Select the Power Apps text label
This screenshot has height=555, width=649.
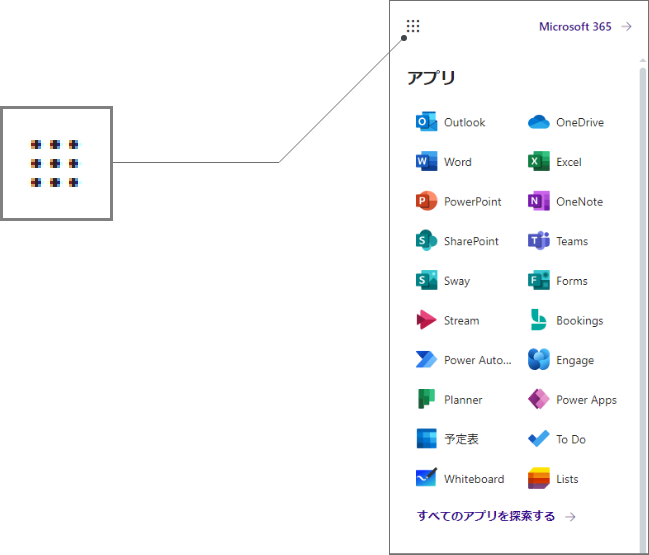tap(586, 400)
